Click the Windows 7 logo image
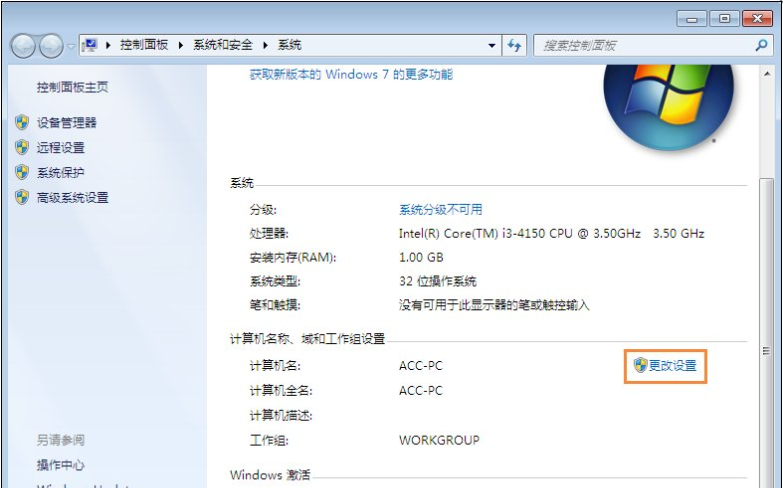 point(668,106)
